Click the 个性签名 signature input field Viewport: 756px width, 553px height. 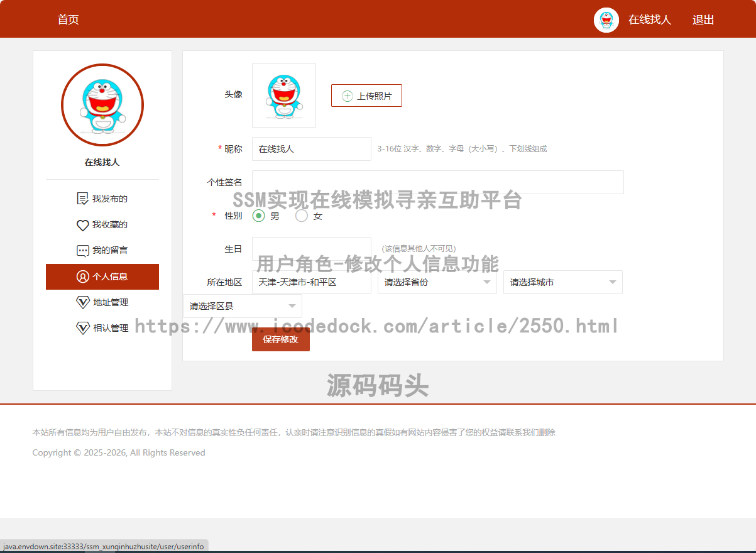pyautogui.click(x=438, y=182)
